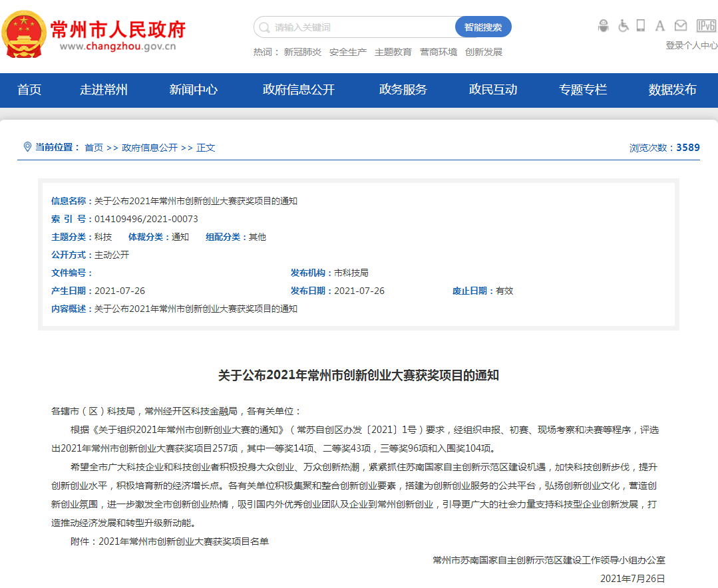Click index number 014109496/2021-00073
This screenshot has width=718, height=588.
pyautogui.click(x=146, y=220)
